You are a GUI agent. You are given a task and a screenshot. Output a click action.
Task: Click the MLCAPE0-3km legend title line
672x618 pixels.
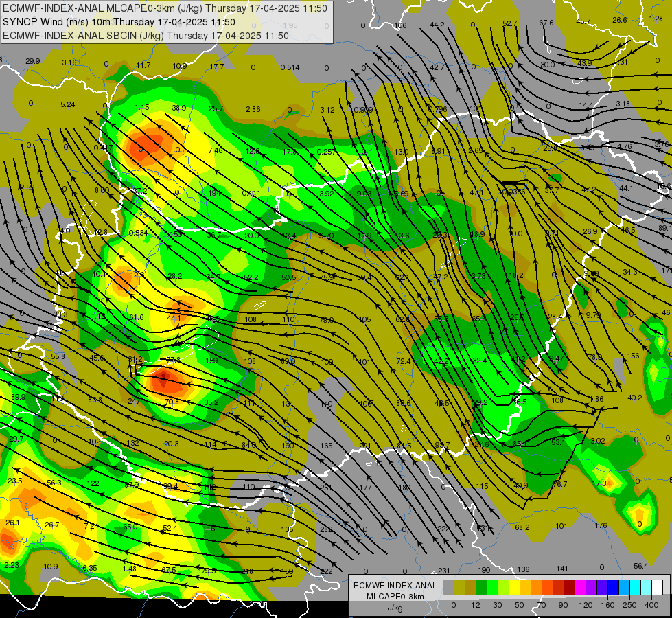tap(395, 597)
